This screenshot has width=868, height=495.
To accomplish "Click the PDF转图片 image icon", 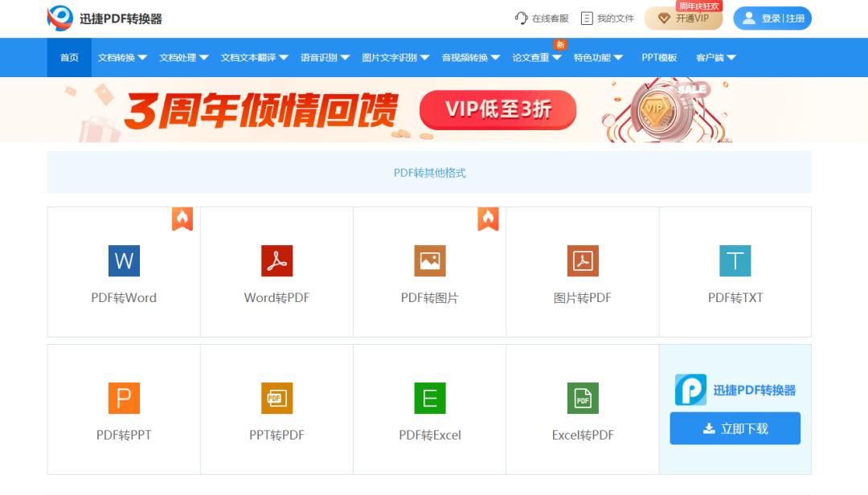I will [429, 260].
